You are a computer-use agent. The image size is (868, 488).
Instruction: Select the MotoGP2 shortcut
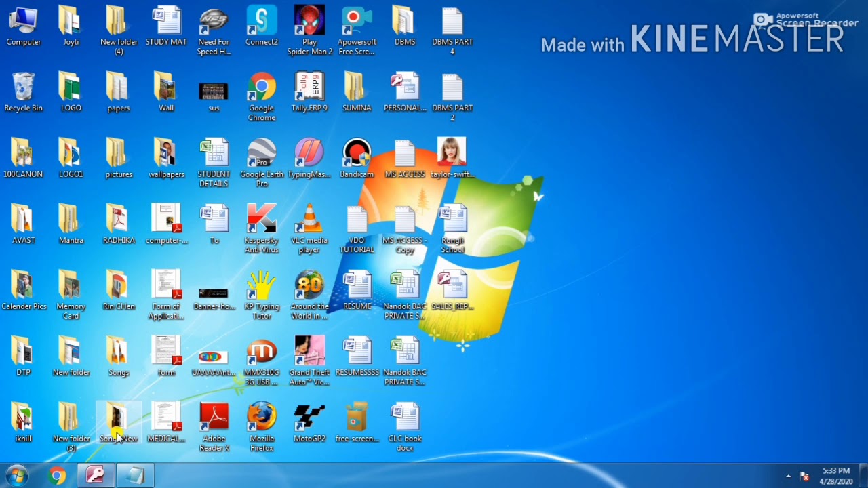[x=309, y=423]
